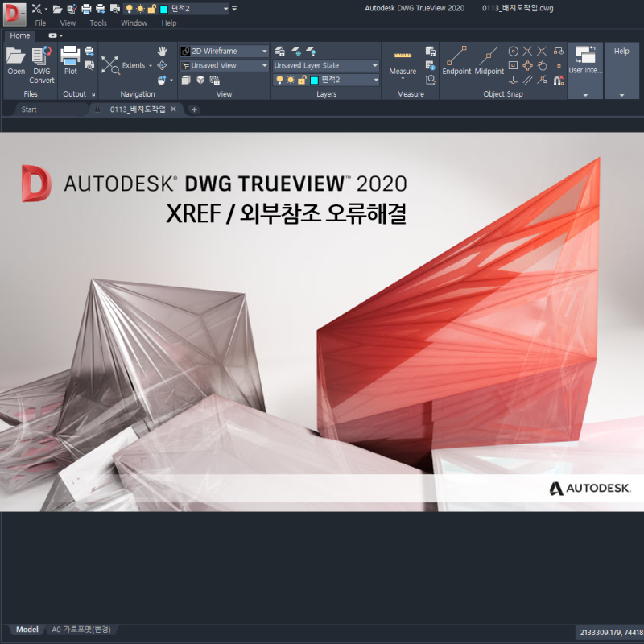Click the large Plot printer icon
644x644 pixels.
coord(70,56)
